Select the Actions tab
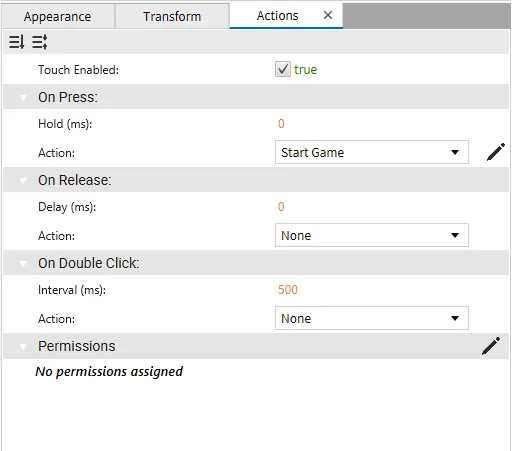The width and height of the screenshot is (512, 451). coord(277,16)
